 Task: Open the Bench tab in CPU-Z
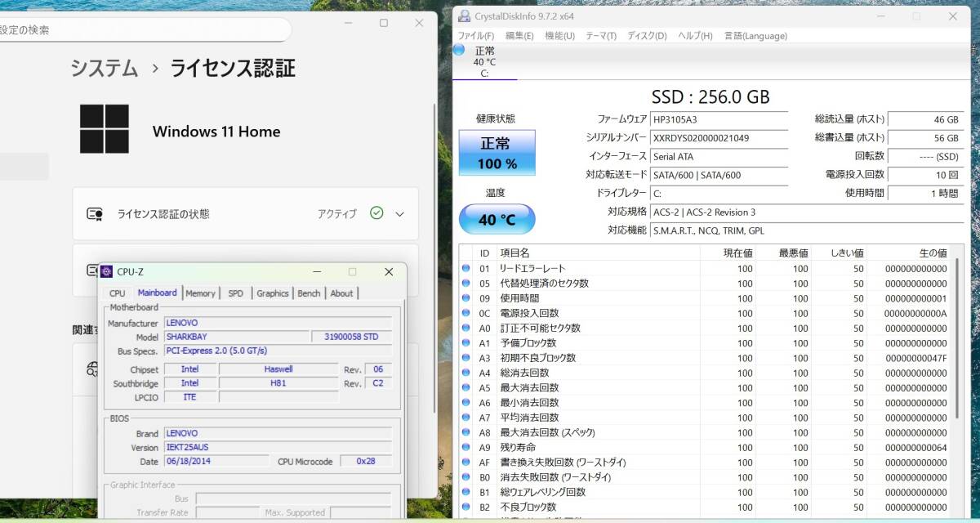(309, 293)
